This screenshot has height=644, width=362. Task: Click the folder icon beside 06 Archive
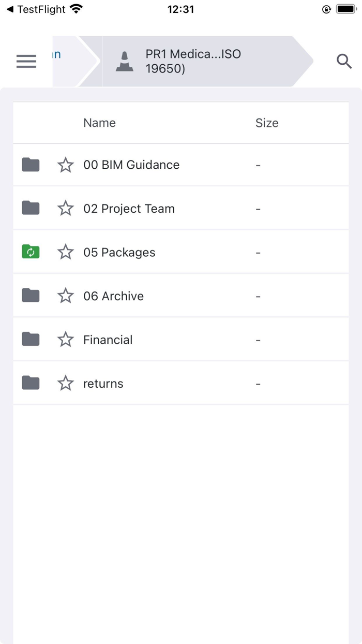point(31,296)
